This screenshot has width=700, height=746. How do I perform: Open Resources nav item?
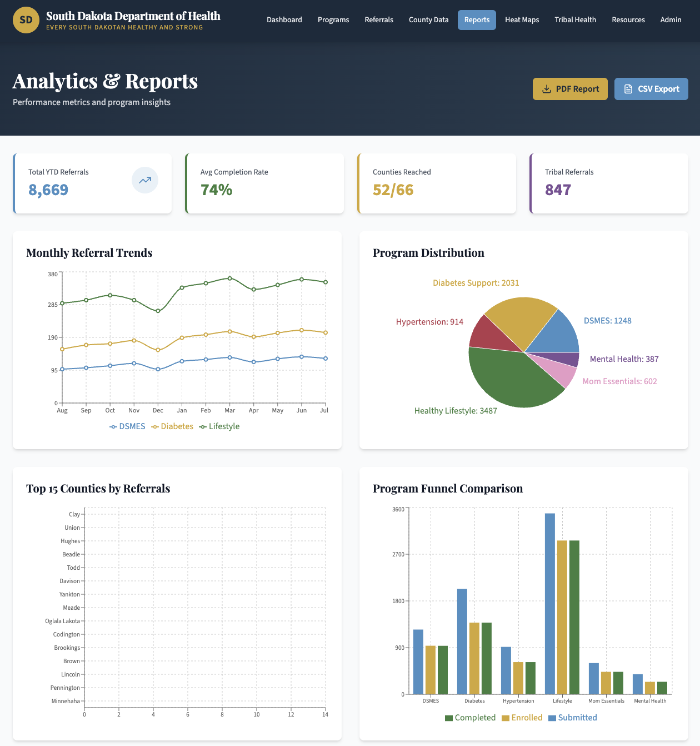(628, 20)
